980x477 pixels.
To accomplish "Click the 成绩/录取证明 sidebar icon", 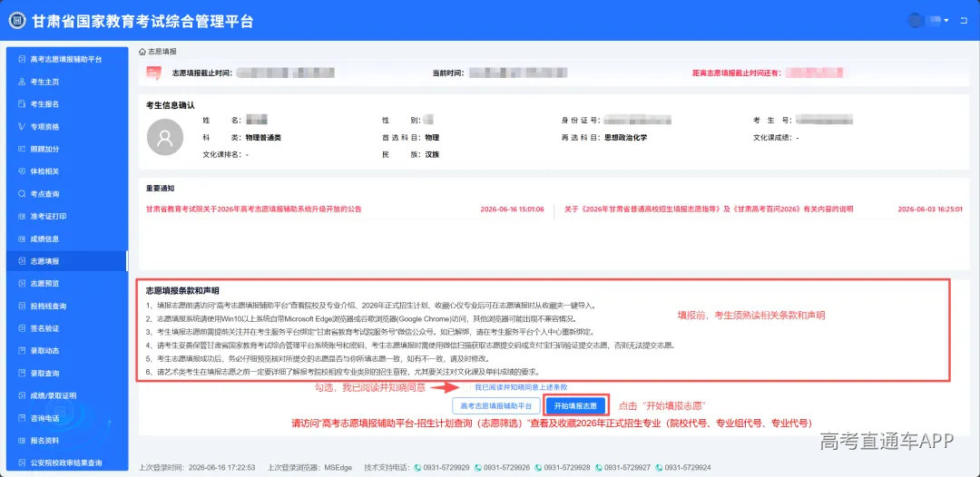I will [22, 395].
